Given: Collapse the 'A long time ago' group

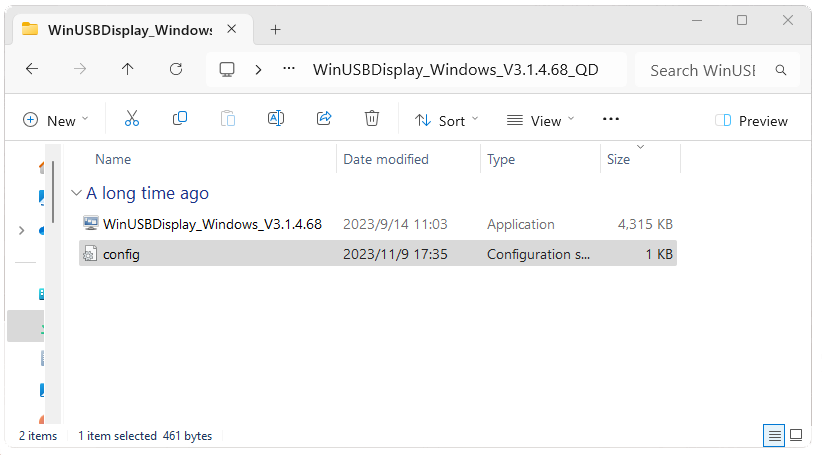Looking at the screenshot, I should coord(76,193).
